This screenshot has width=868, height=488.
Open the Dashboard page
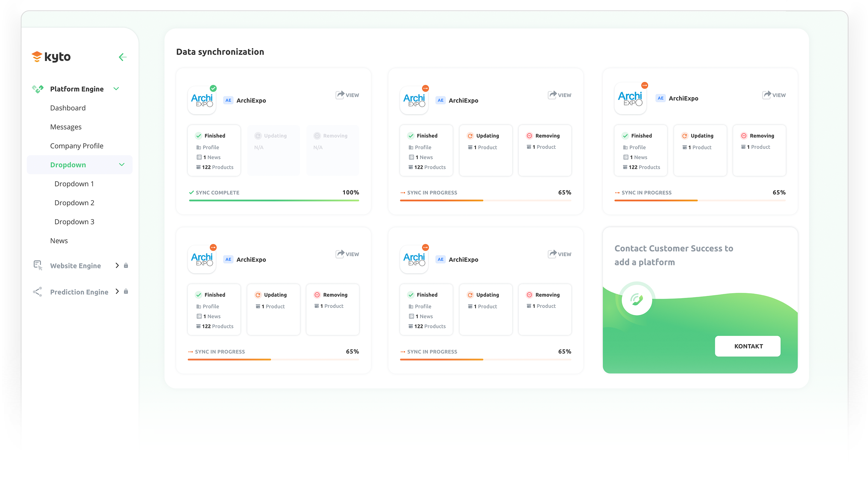pos(68,108)
